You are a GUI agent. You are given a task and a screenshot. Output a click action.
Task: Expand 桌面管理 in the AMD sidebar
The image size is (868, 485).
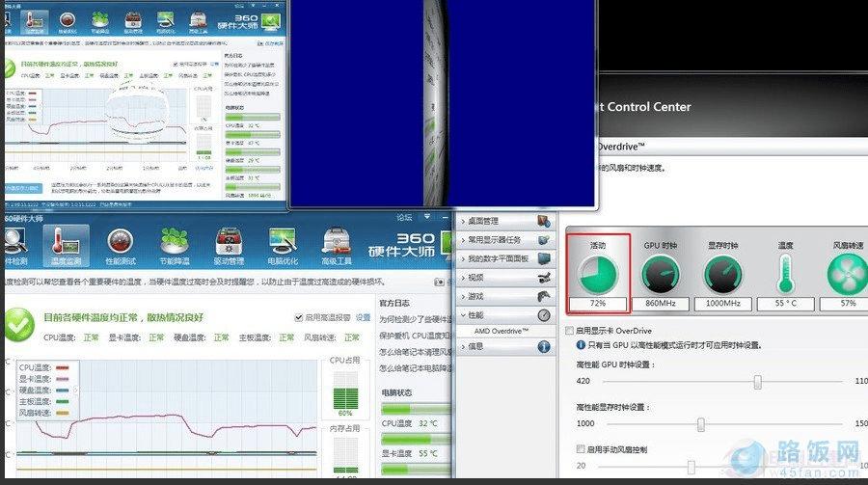tap(504, 221)
